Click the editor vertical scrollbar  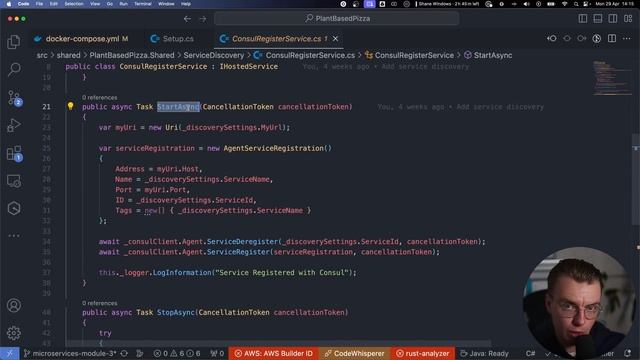(x=636, y=179)
